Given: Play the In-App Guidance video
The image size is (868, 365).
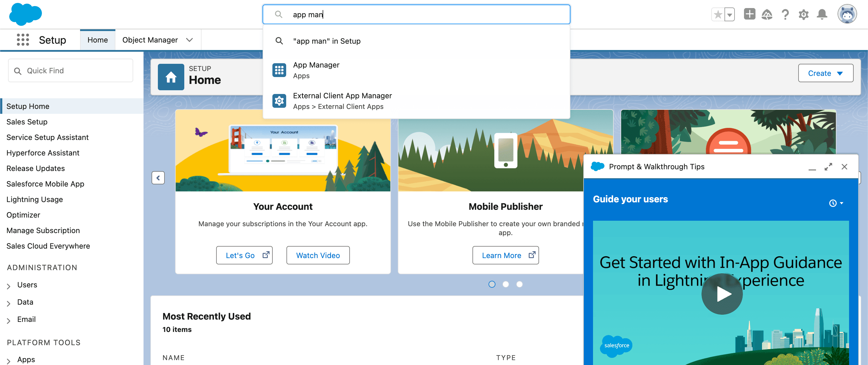Looking at the screenshot, I should pyautogui.click(x=722, y=293).
